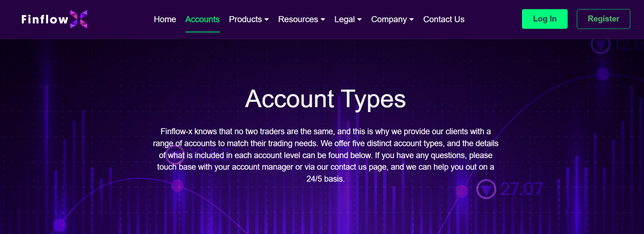Open the Contact Us page
The width and height of the screenshot is (644, 234).
[x=444, y=19]
